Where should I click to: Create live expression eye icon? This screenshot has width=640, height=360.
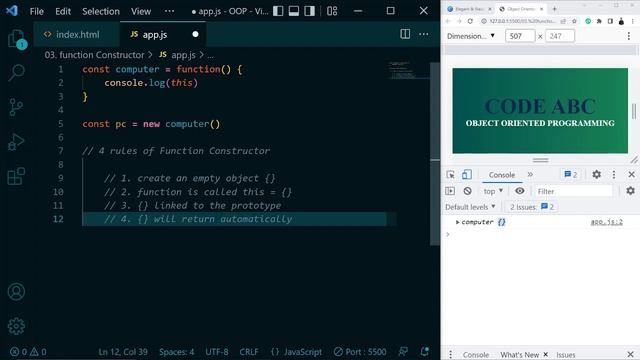coord(519,191)
